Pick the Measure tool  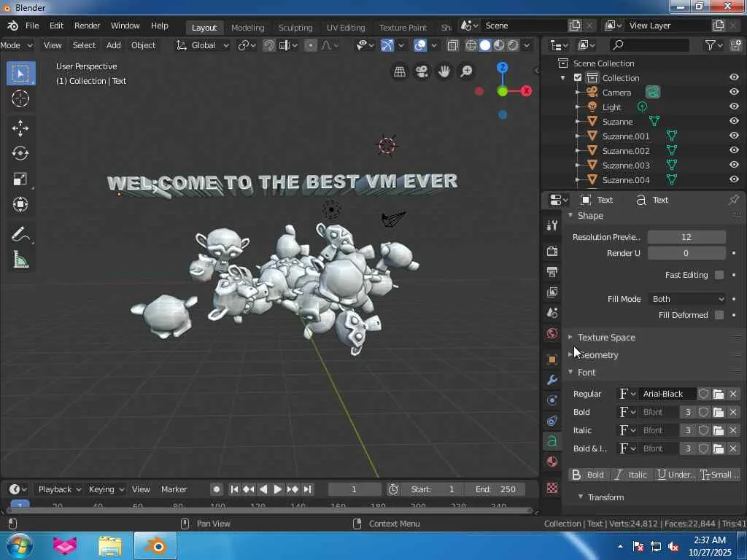(x=20, y=260)
